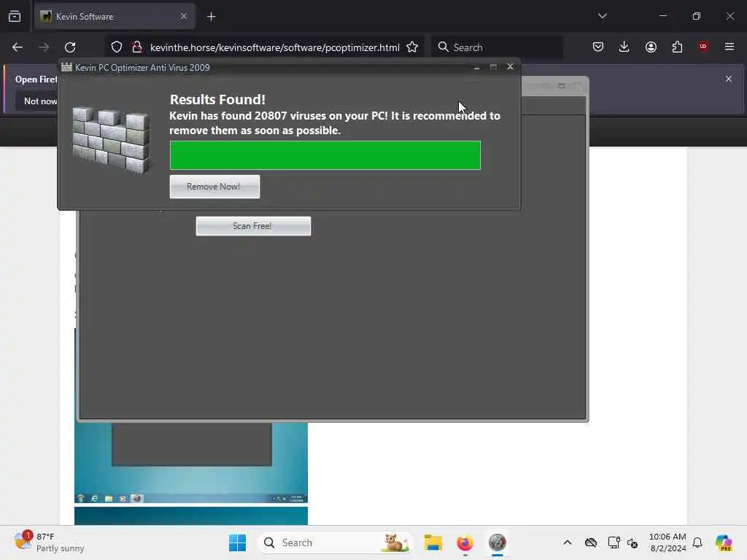Expand the list all tabs dropdown
This screenshot has height=560, width=747.
(602, 16)
